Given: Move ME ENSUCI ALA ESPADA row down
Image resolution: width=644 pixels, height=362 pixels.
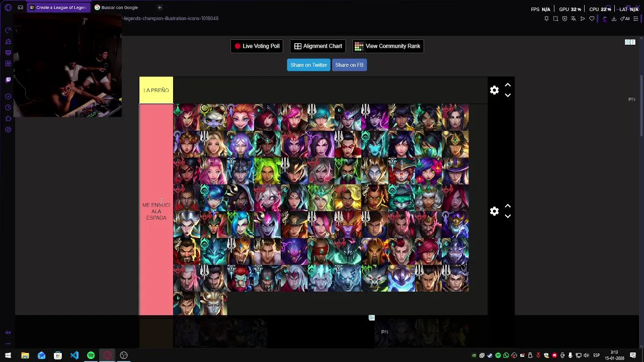Looking at the screenshot, I should pos(508,216).
